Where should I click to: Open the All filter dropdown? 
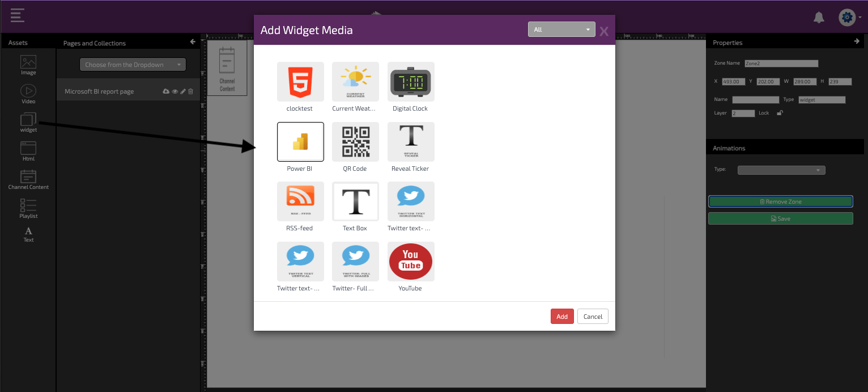[561, 29]
